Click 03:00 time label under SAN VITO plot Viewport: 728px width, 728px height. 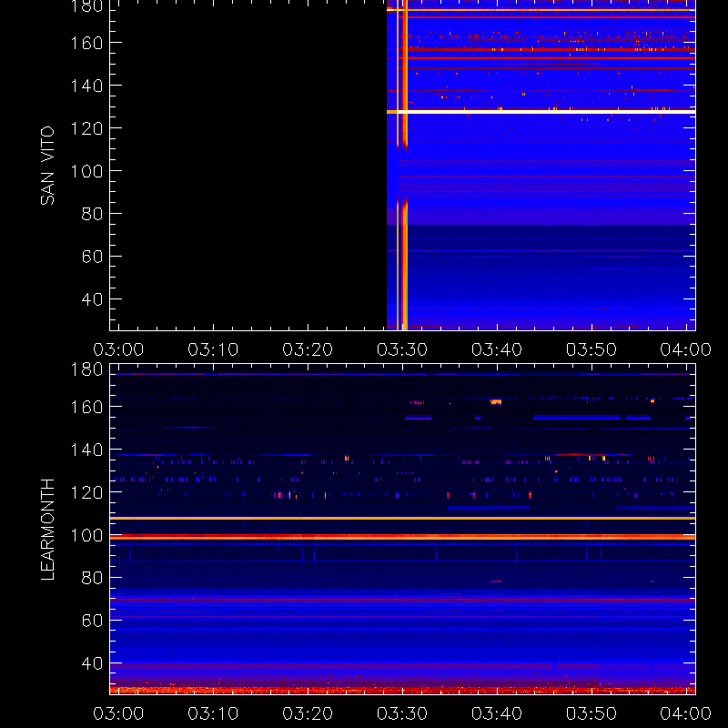pos(118,349)
